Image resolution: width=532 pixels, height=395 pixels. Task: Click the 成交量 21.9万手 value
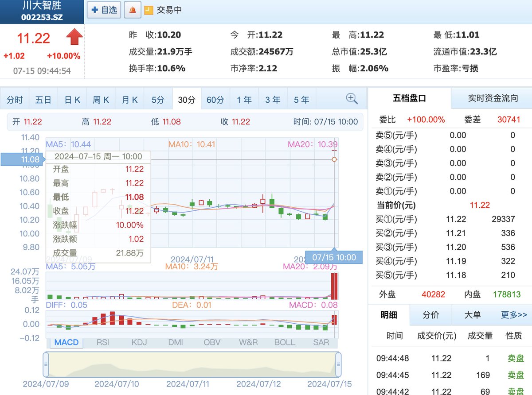click(174, 52)
